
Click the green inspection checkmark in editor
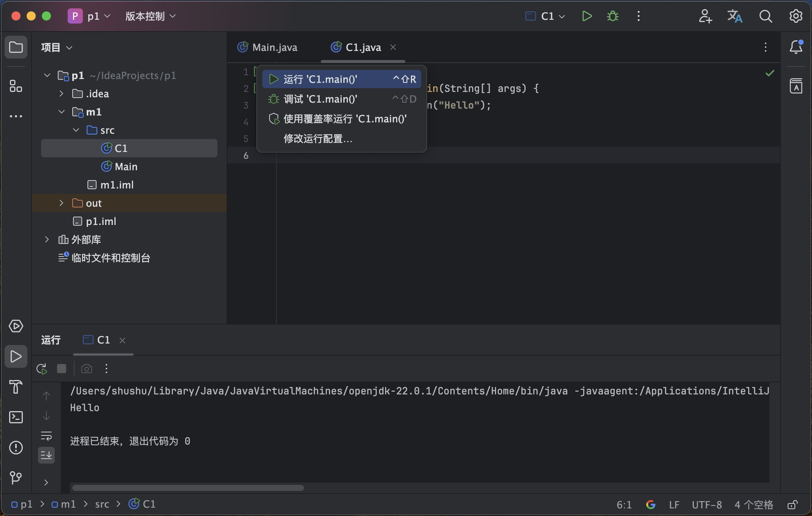point(770,73)
